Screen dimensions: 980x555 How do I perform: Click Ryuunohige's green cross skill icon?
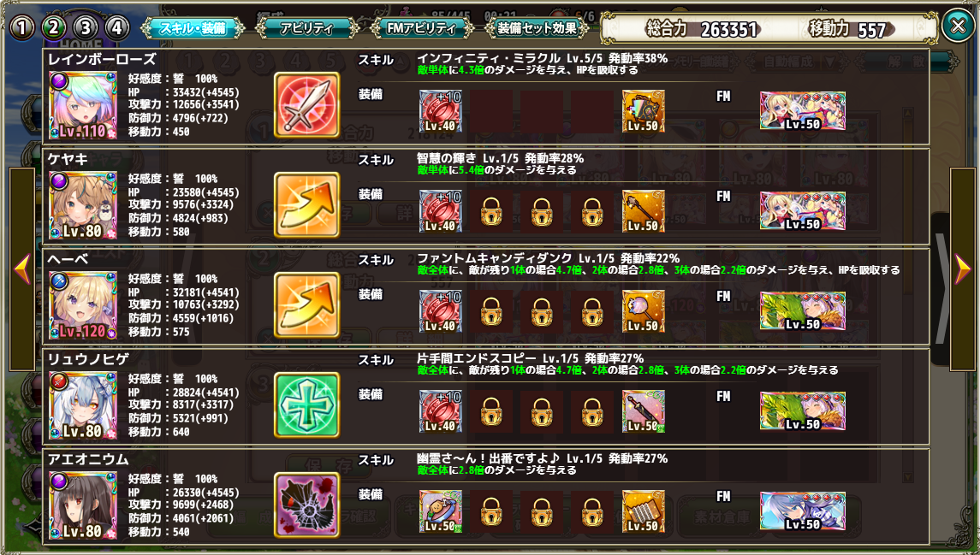coord(307,404)
